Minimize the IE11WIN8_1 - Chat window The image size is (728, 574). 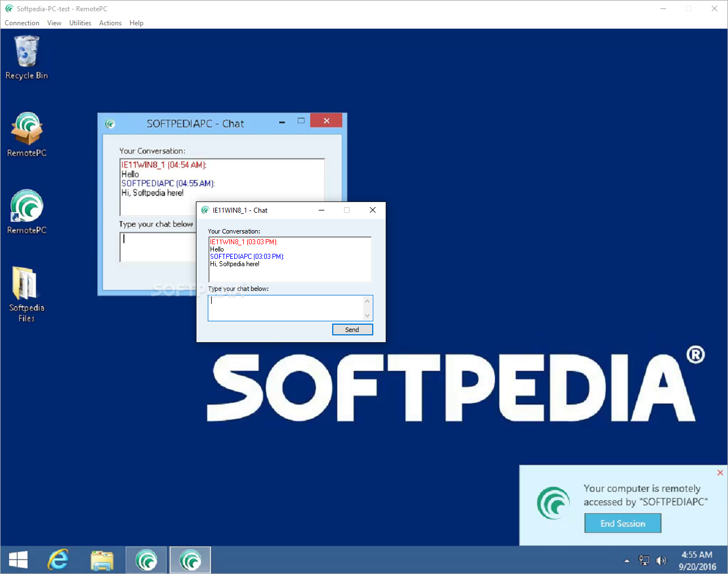tap(321, 210)
